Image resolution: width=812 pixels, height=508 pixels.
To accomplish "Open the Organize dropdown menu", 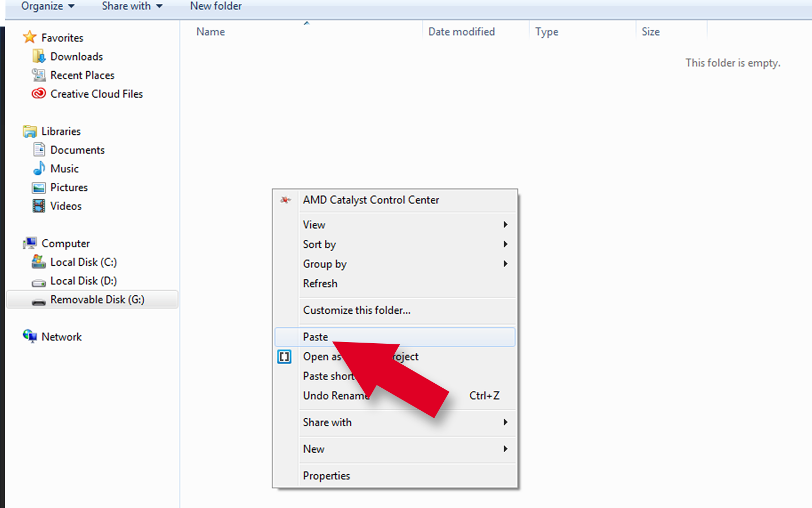I will (x=48, y=6).
